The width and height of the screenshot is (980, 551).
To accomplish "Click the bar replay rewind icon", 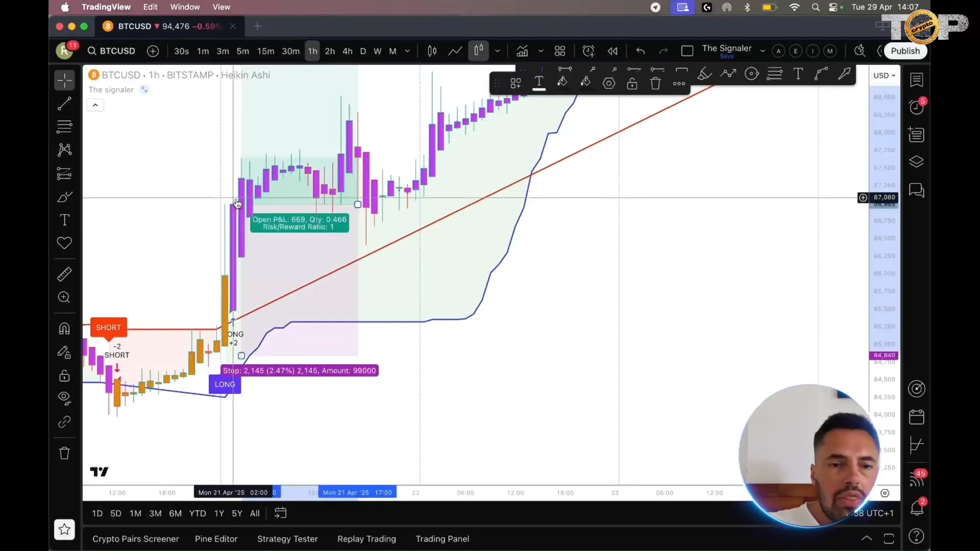I will point(612,51).
